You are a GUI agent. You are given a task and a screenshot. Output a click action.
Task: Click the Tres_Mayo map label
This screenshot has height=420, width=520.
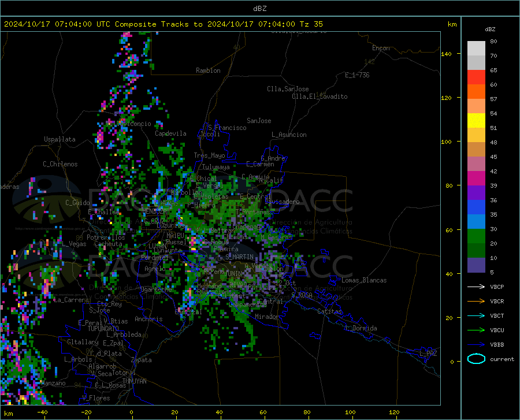tap(209, 155)
